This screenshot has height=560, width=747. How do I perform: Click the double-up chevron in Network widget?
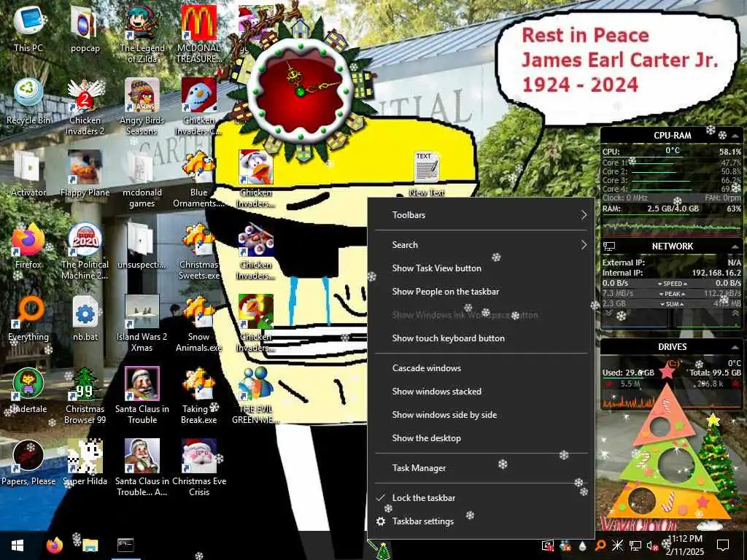pyautogui.click(x=735, y=314)
